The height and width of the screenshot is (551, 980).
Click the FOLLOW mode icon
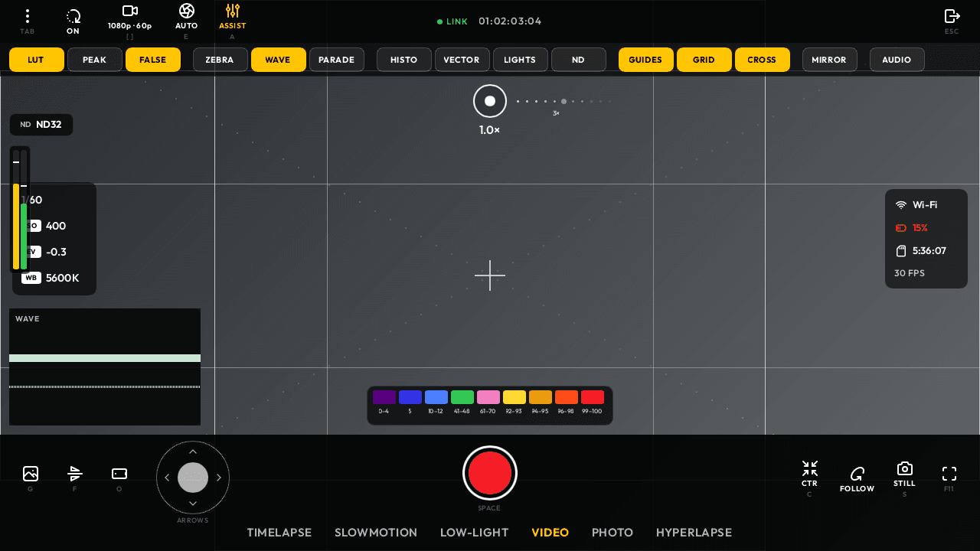coord(857,474)
